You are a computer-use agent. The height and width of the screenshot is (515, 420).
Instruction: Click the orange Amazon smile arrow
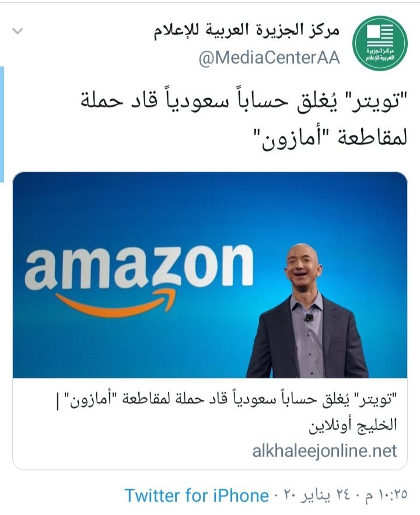tap(116, 303)
